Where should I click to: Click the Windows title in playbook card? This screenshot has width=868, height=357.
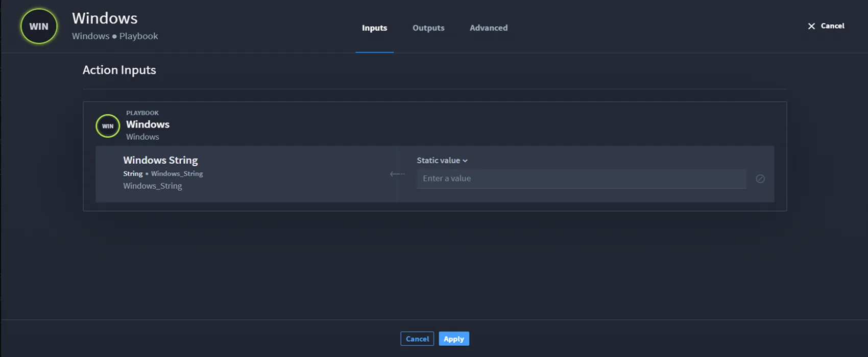(x=148, y=124)
